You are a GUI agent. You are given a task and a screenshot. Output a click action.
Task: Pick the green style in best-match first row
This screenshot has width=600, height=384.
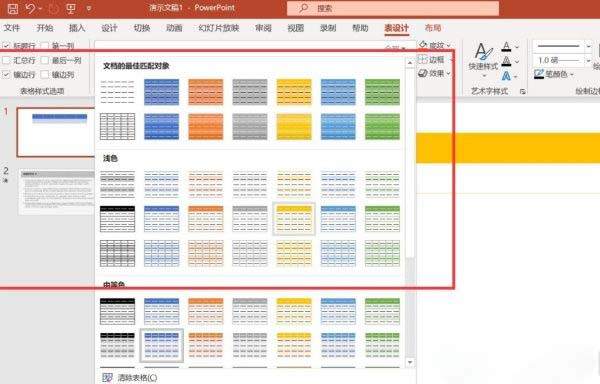(382, 92)
